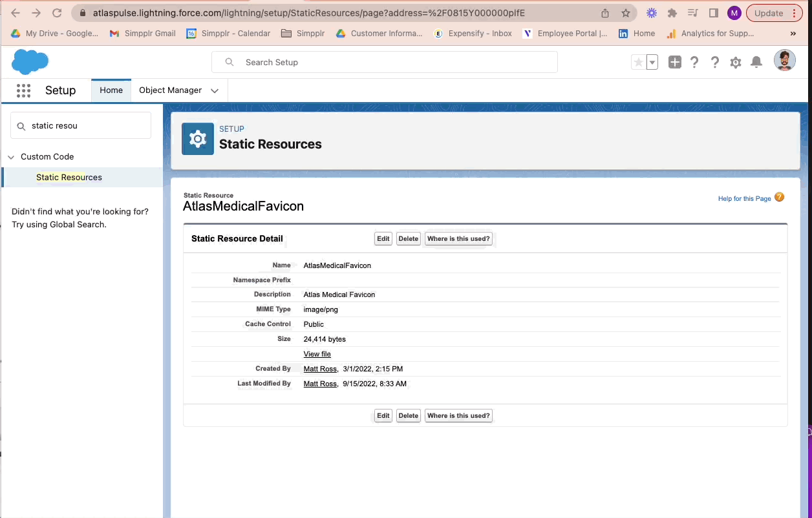Click the orange help question icon

779,197
